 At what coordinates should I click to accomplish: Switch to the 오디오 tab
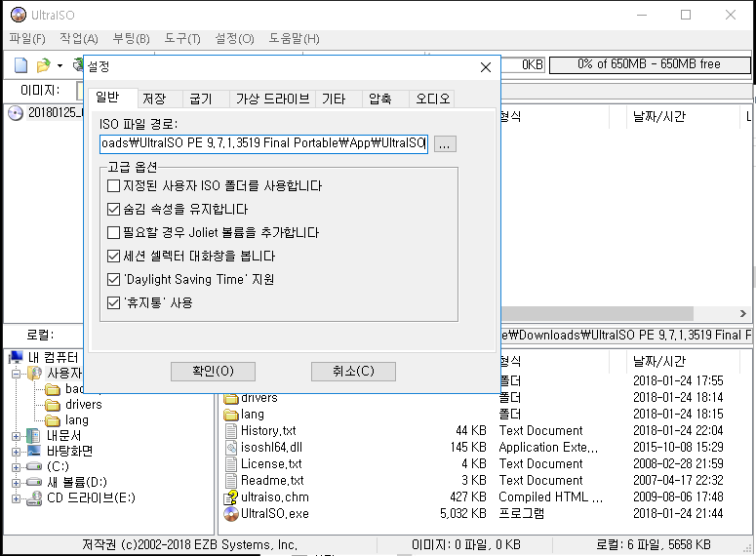pyautogui.click(x=431, y=99)
